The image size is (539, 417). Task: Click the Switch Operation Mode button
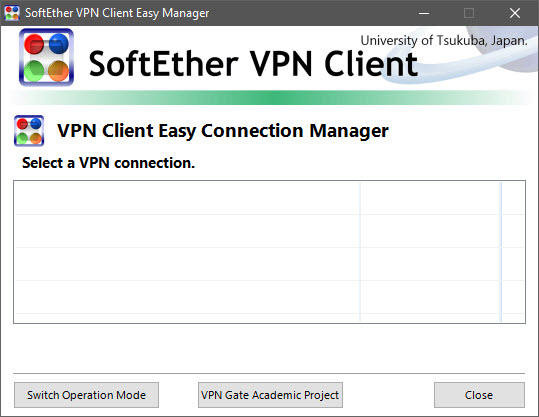[86, 395]
